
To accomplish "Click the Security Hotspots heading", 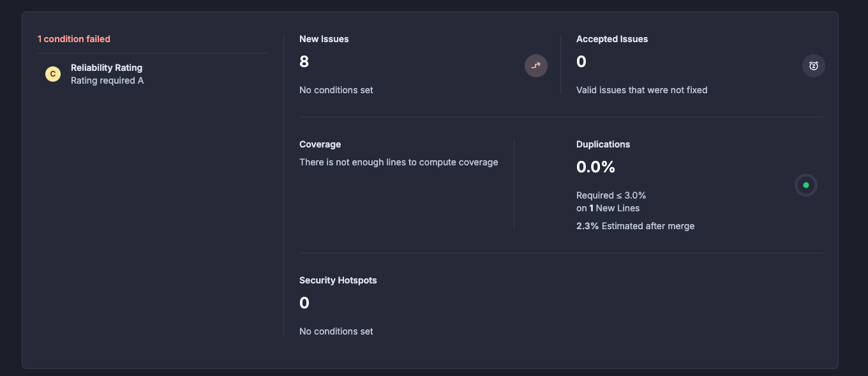I will 338,280.
